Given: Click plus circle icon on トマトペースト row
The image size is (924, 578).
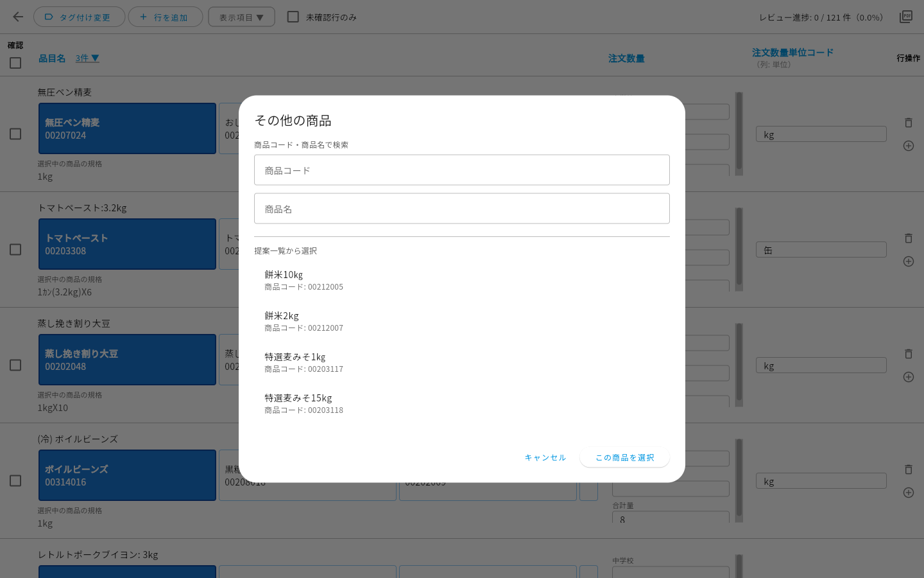Looking at the screenshot, I should click(909, 261).
